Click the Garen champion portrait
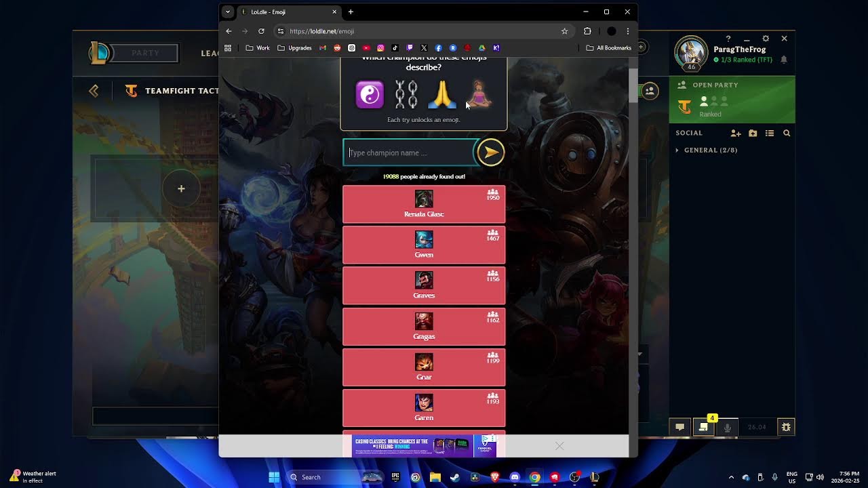 pos(424,403)
